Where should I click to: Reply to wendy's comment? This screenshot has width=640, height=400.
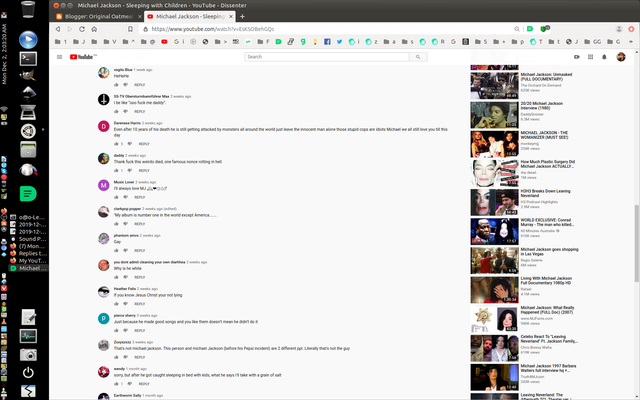[144, 384]
